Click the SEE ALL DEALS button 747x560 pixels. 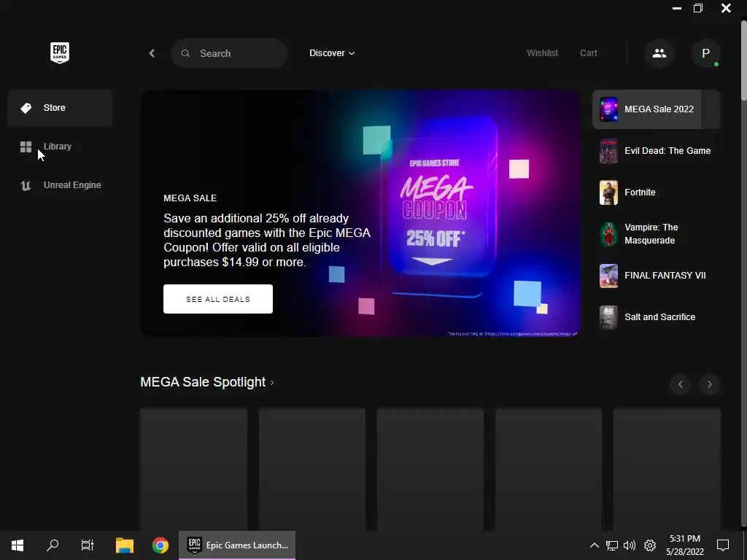(218, 299)
